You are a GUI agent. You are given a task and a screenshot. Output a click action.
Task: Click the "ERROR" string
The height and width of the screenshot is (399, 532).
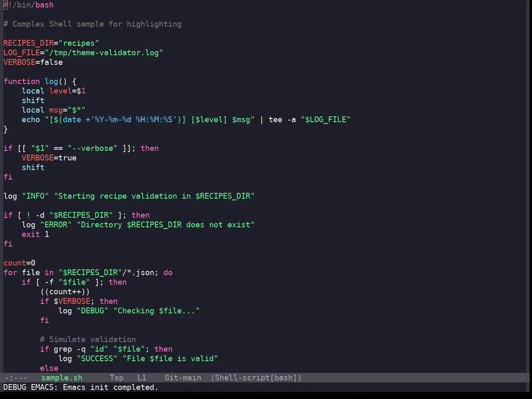click(x=56, y=225)
